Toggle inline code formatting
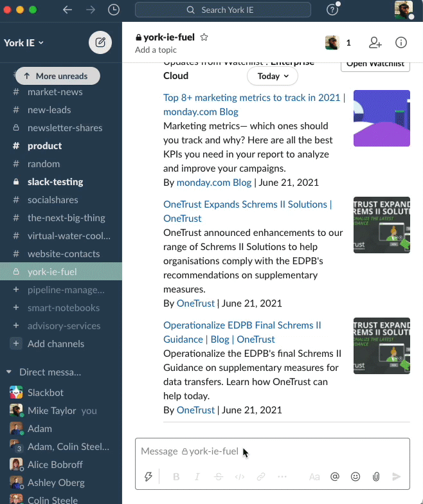The width and height of the screenshot is (423, 504). (240, 476)
